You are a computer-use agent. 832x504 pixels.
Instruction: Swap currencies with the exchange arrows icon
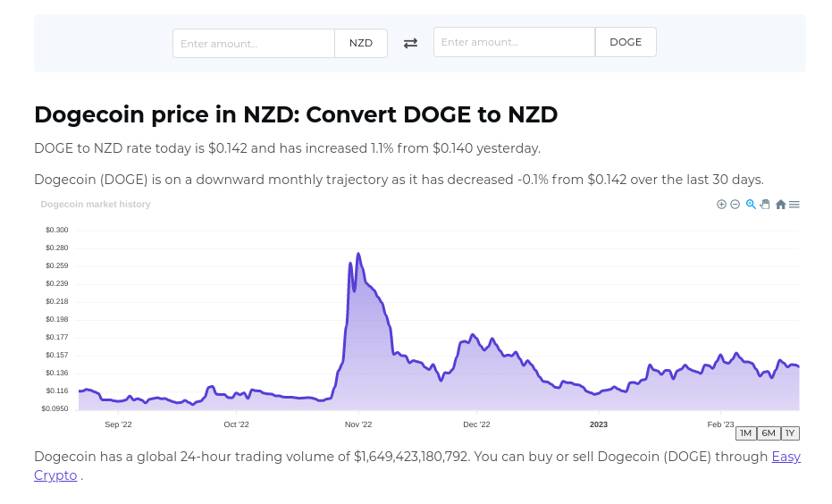coord(410,43)
